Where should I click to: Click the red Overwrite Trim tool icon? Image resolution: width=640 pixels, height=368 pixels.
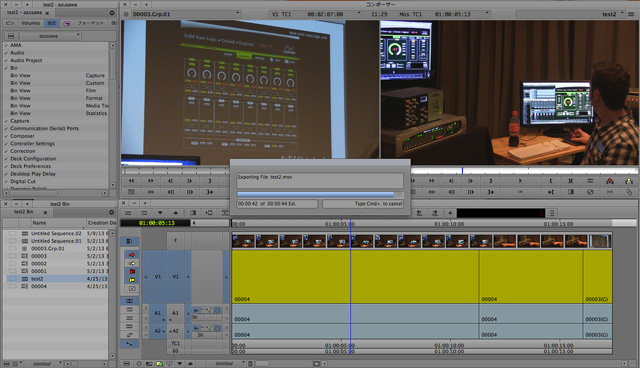(x=132, y=271)
